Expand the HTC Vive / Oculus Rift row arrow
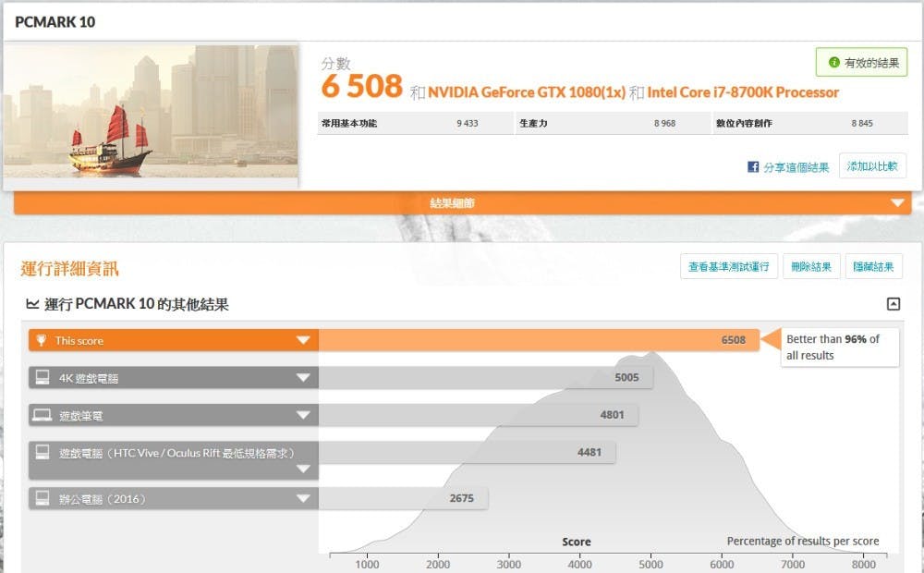This screenshot has width=924, height=573. [x=303, y=469]
